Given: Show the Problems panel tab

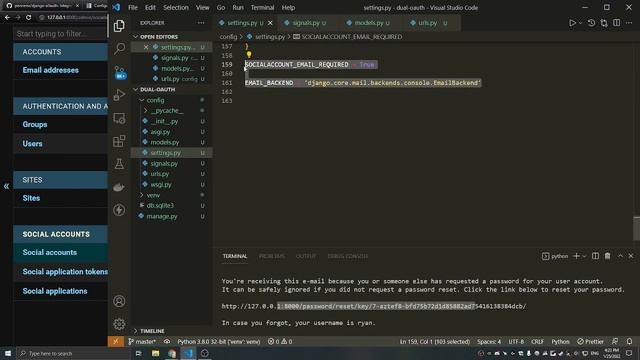Looking at the screenshot, I should [x=272, y=256].
